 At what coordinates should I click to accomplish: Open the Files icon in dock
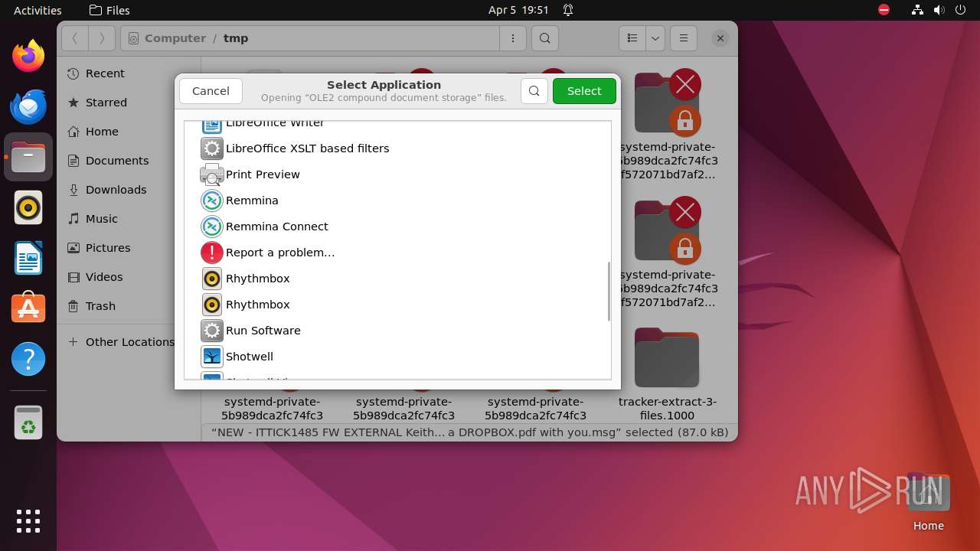click(x=28, y=157)
